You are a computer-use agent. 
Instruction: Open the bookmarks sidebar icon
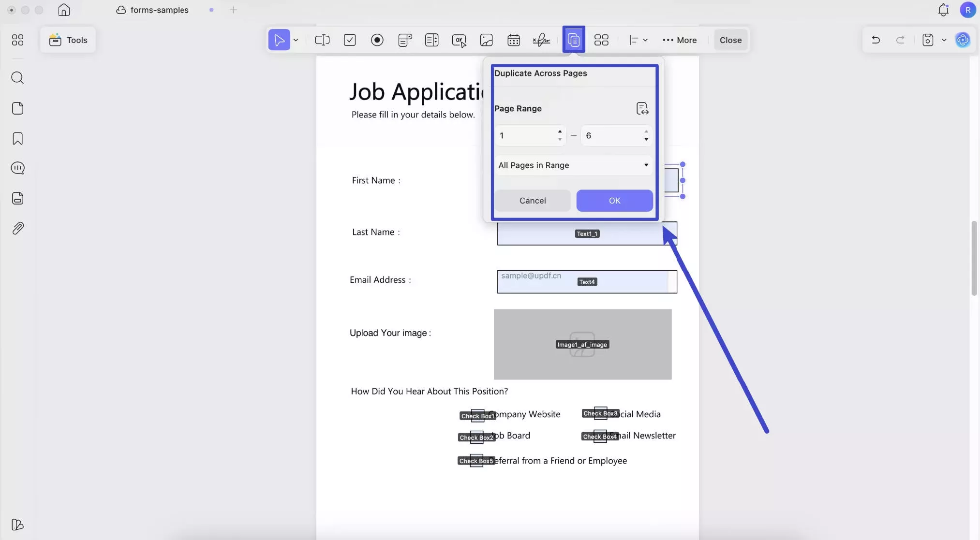[x=17, y=139]
